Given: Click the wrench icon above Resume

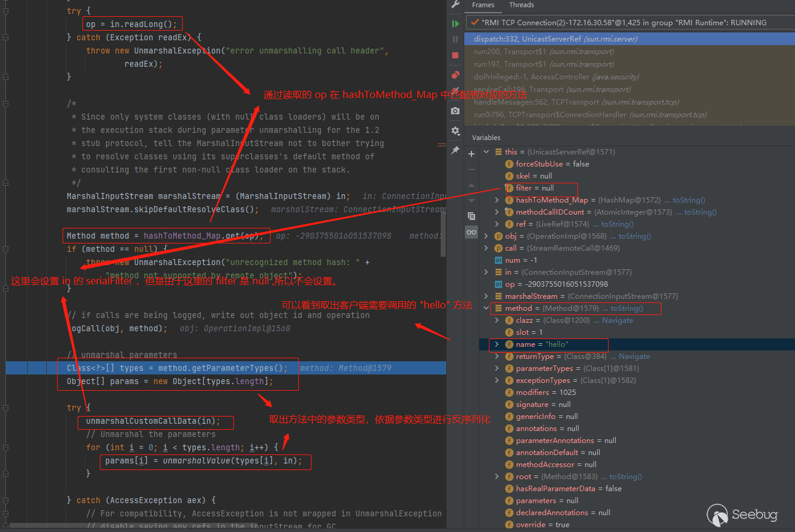Looking at the screenshot, I should coord(455,5).
